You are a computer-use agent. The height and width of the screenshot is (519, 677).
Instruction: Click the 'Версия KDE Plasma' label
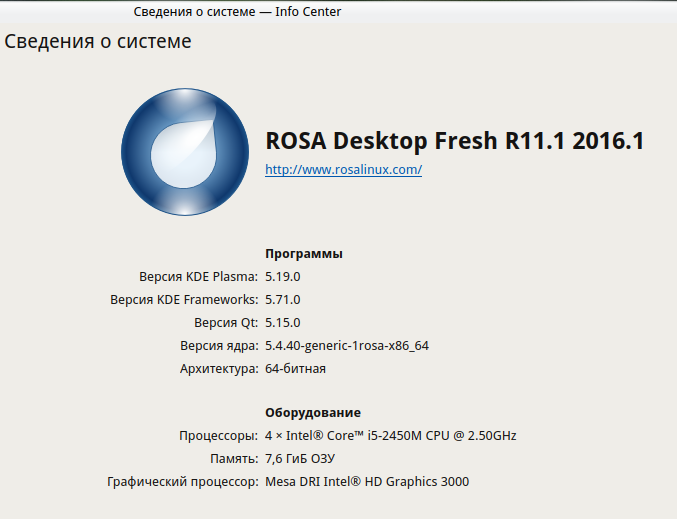click(x=198, y=277)
